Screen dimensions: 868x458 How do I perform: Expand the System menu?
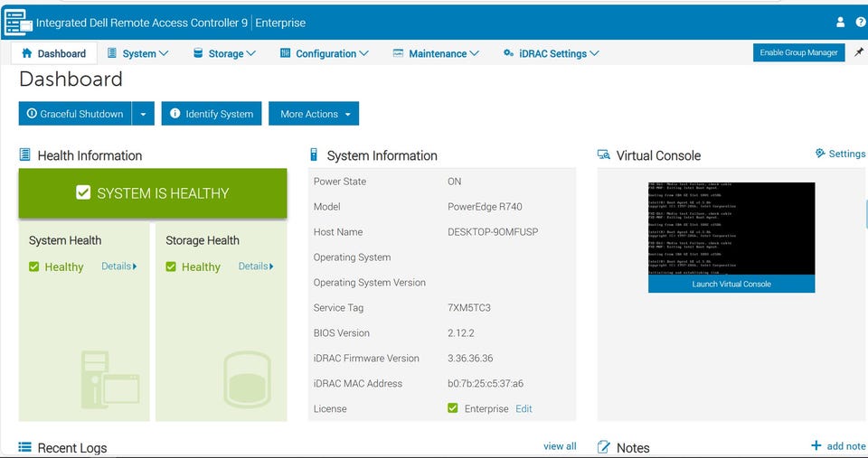(138, 53)
